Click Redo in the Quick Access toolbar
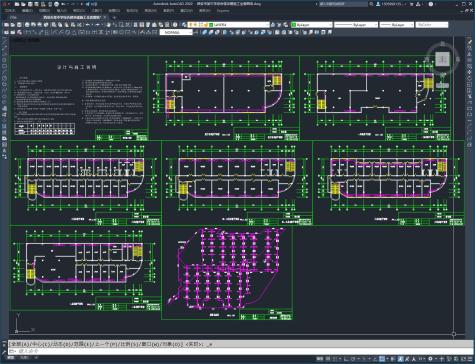 click(74, 4)
